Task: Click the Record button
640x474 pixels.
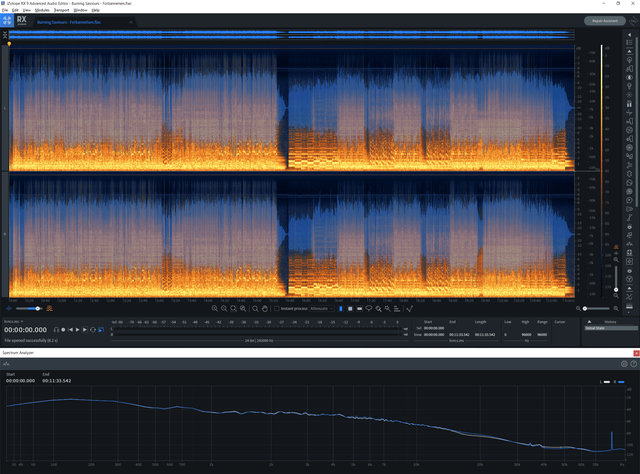Action: pyautogui.click(x=63, y=329)
